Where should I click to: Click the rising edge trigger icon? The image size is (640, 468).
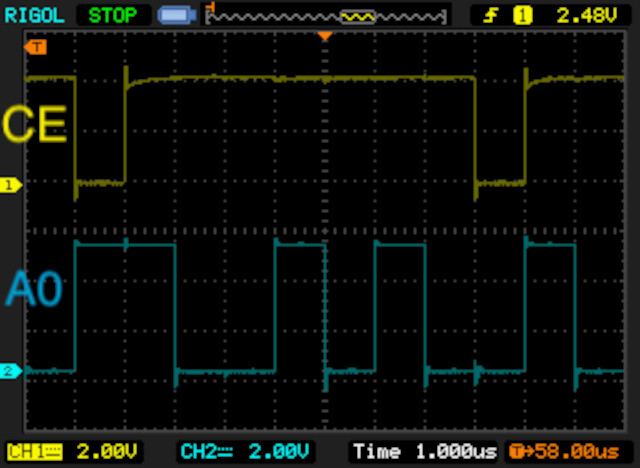click(491, 16)
